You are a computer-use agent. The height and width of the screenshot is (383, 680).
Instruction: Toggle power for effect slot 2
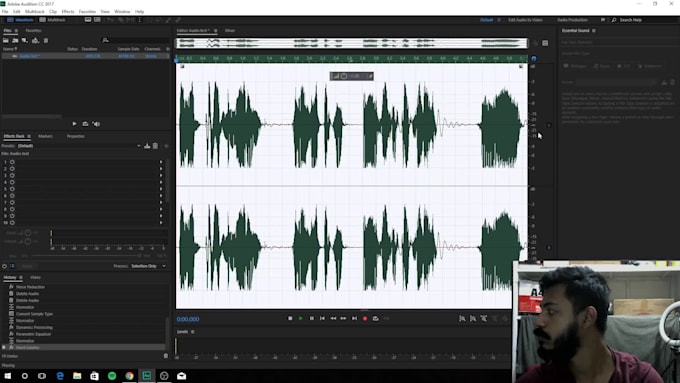(12, 169)
